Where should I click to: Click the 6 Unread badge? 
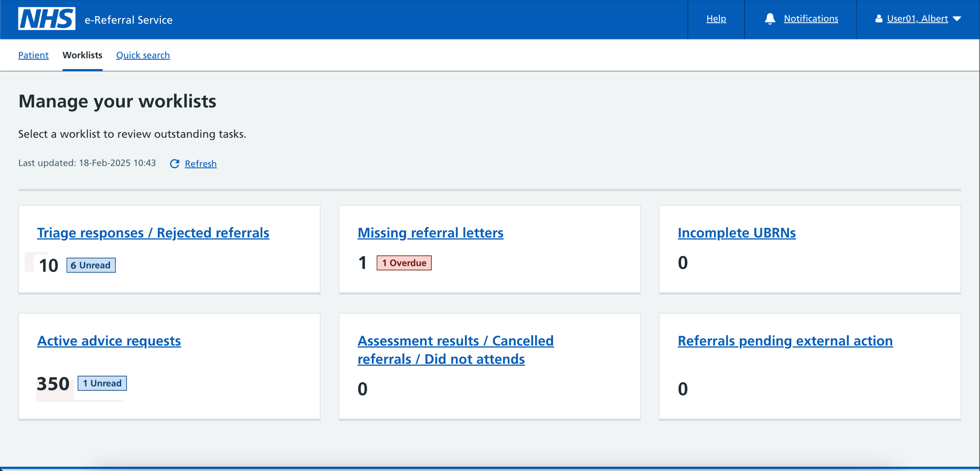coord(91,265)
